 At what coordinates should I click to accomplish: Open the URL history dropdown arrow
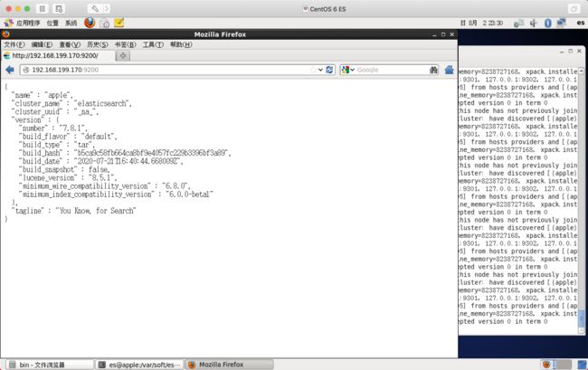320,70
